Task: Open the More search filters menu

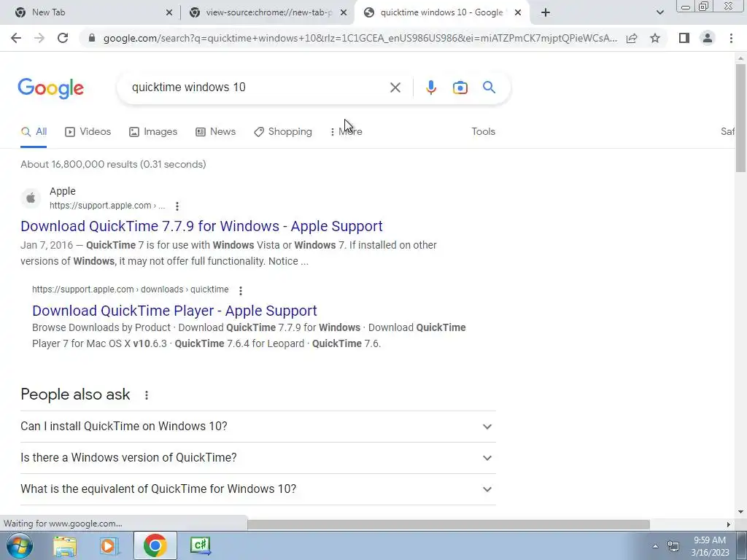Action: [347, 132]
